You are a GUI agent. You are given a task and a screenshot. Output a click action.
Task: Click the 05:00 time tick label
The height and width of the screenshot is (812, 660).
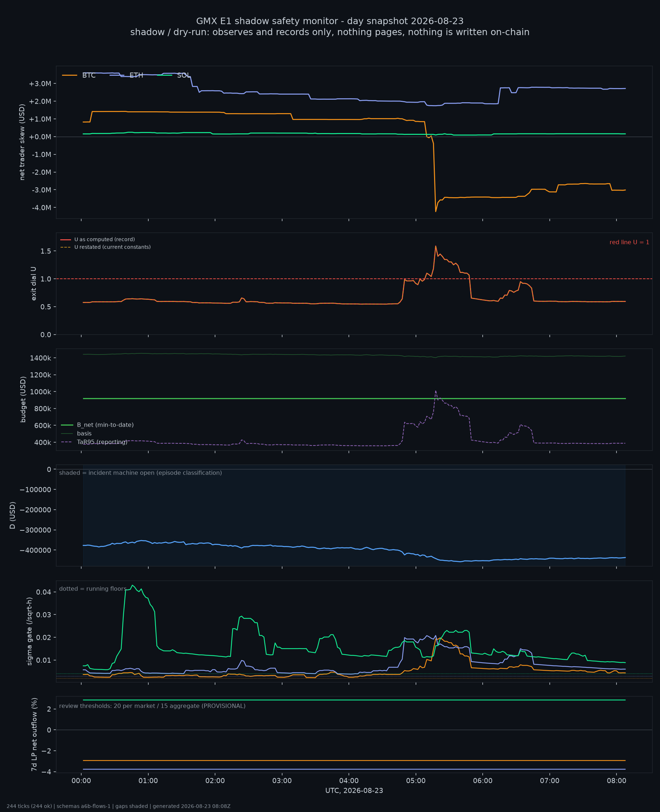click(x=416, y=781)
